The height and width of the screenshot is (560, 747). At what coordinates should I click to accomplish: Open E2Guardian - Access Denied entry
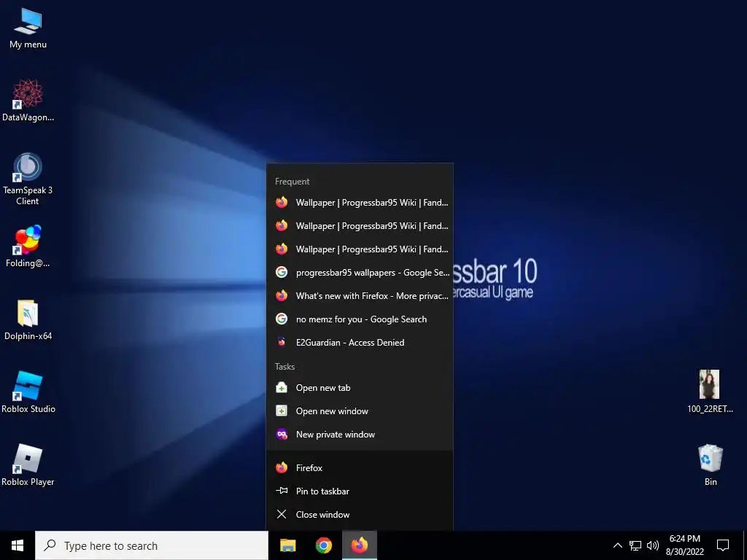[360, 343]
